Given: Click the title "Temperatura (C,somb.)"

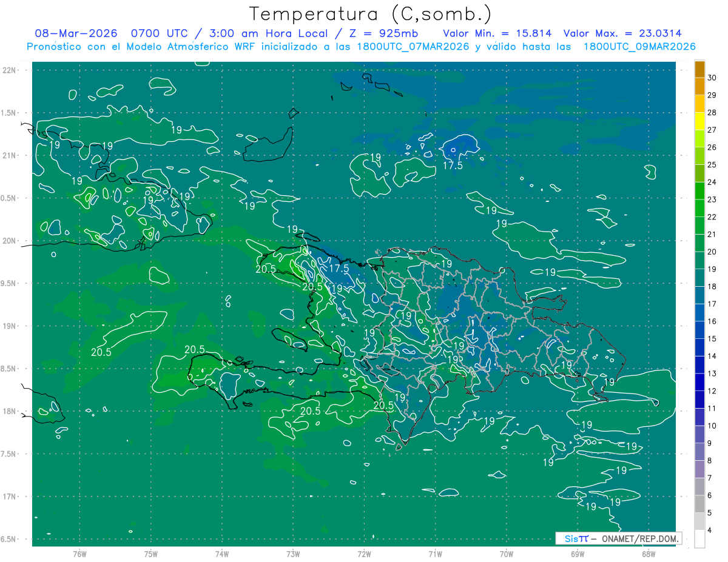Looking at the screenshot, I should click(370, 14).
